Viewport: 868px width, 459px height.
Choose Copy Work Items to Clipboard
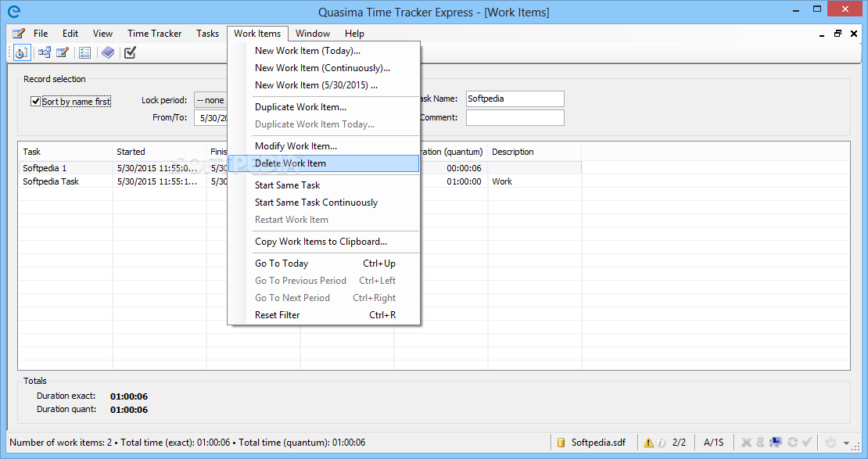tap(324, 242)
